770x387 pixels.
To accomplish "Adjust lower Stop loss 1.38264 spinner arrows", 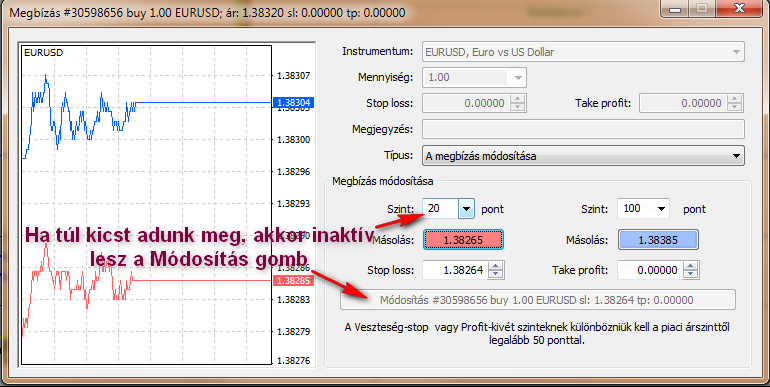I will click(x=495, y=270).
